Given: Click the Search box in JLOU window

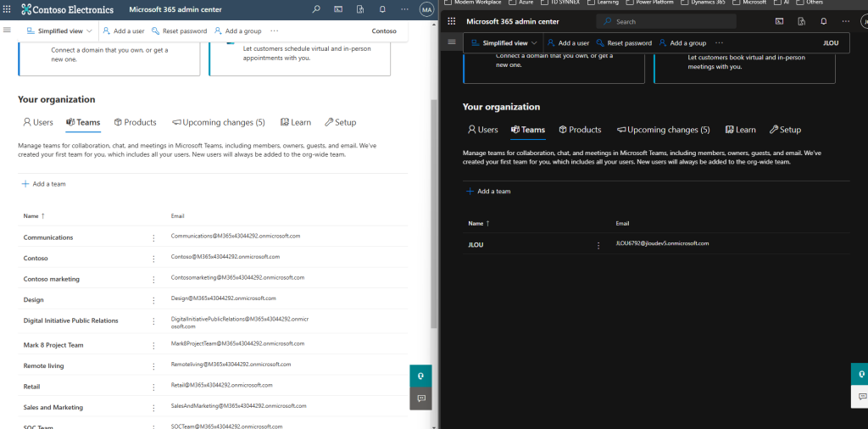Looking at the screenshot, I should (x=666, y=21).
